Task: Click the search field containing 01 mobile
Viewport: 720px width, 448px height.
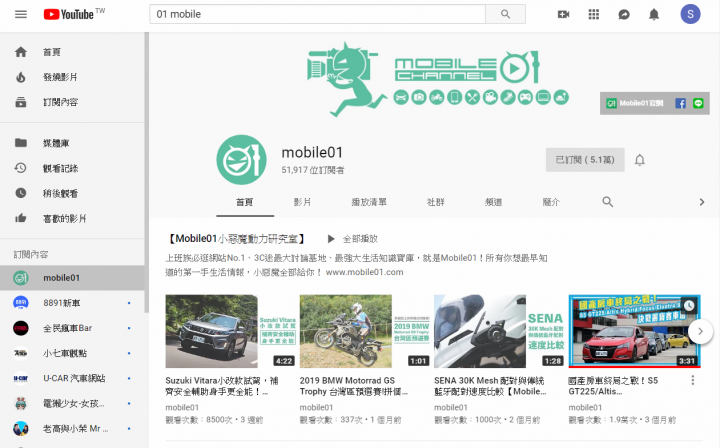Action: [317, 14]
